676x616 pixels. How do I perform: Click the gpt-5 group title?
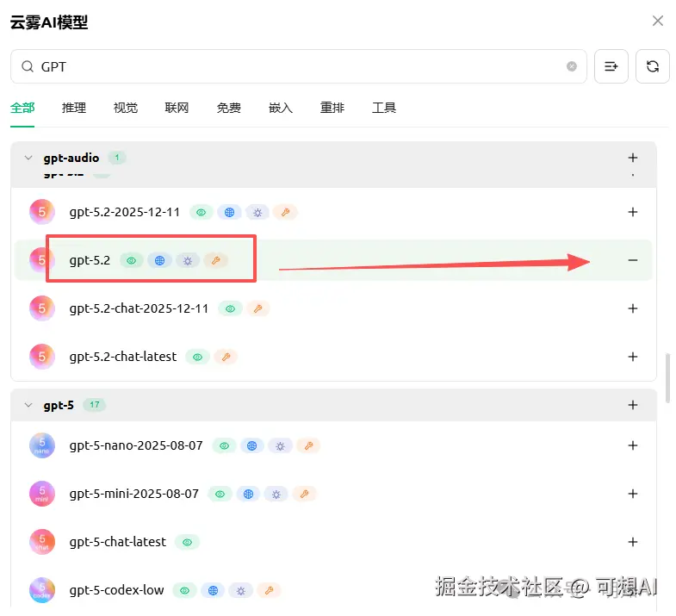(x=59, y=406)
